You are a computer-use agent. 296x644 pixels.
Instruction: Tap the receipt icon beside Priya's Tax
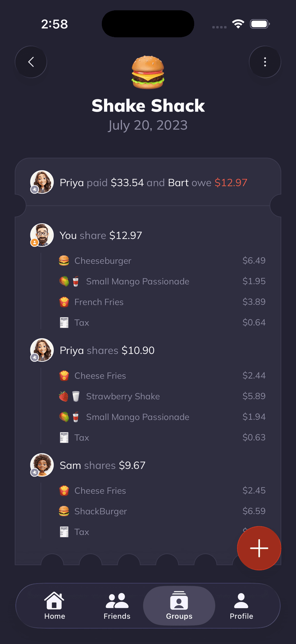[64, 438]
